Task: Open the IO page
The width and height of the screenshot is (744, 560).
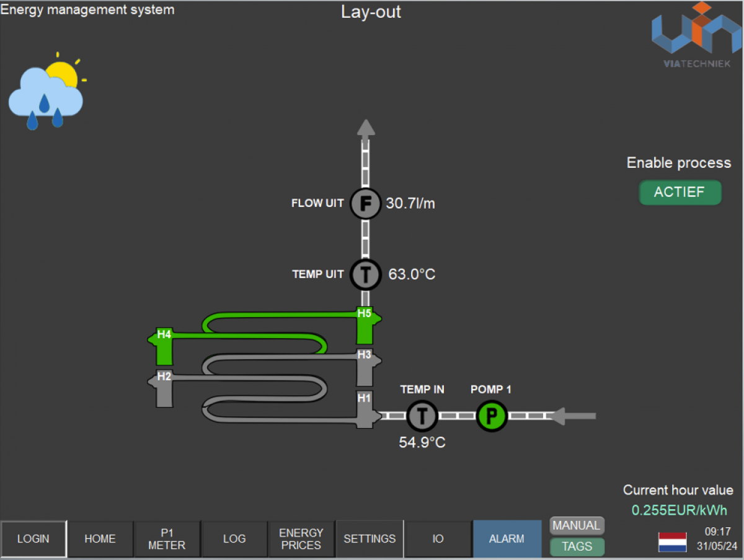Action: pyautogui.click(x=438, y=539)
